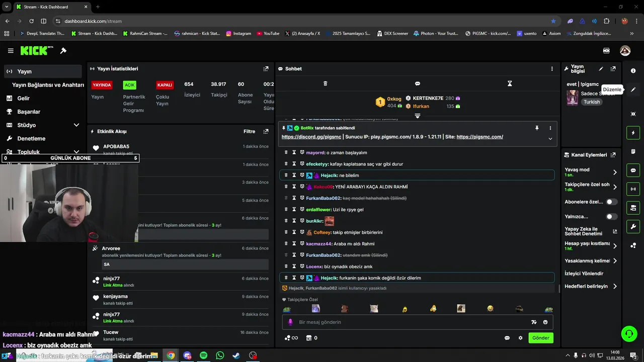Open Filtre in Etkinlik Akışı
Image resolution: width=644 pixels, height=362 pixels.
tap(250, 132)
